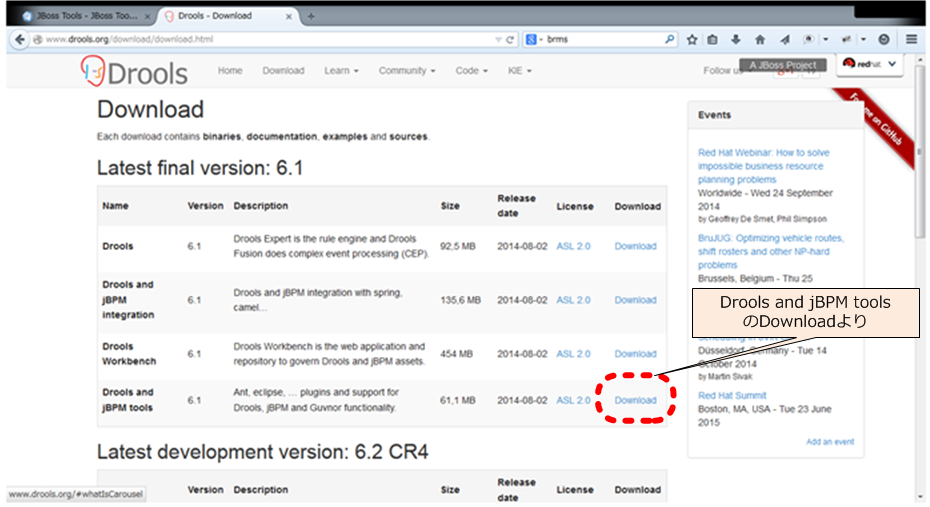This screenshot has height=507, width=930.
Task: Close the JBoss Tools tab
Action: pos(147,17)
